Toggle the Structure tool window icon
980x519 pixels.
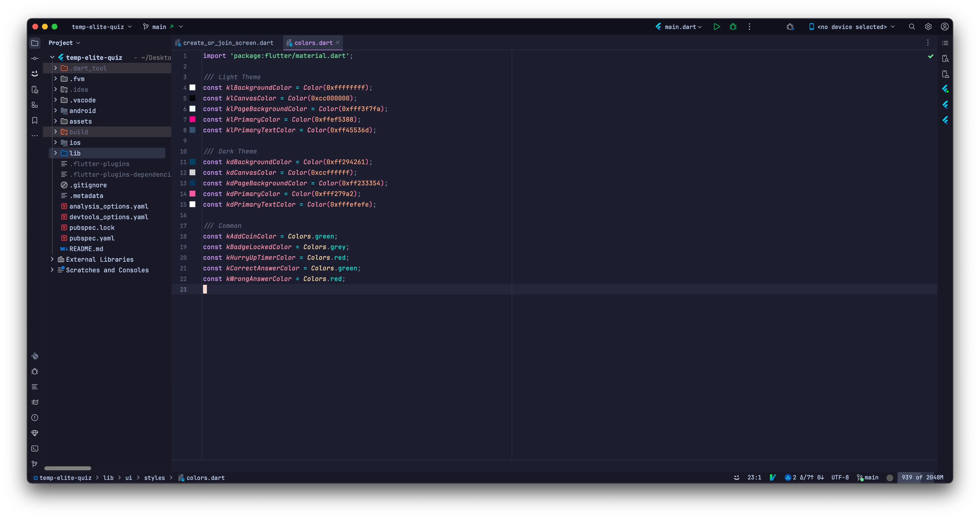tap(35, 105)
